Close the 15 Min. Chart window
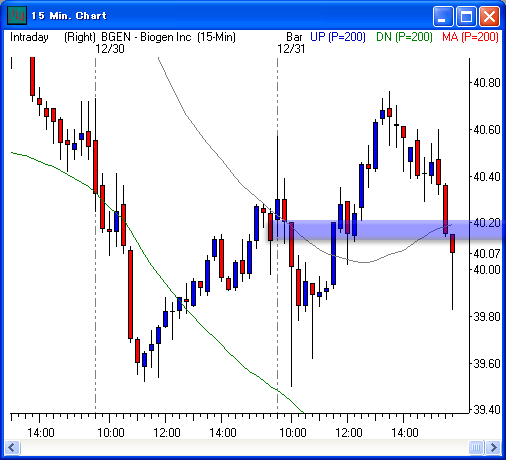 pos(489,16)
